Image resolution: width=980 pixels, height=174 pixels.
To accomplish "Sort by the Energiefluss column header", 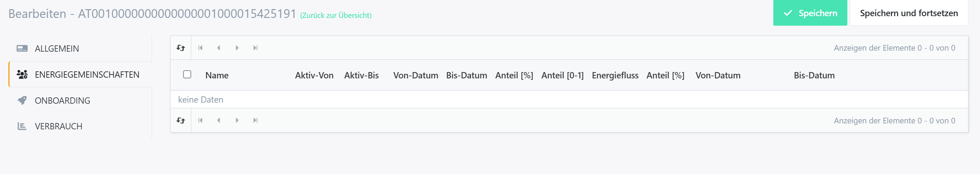I will pyautogui.click(x=615, y=75).
